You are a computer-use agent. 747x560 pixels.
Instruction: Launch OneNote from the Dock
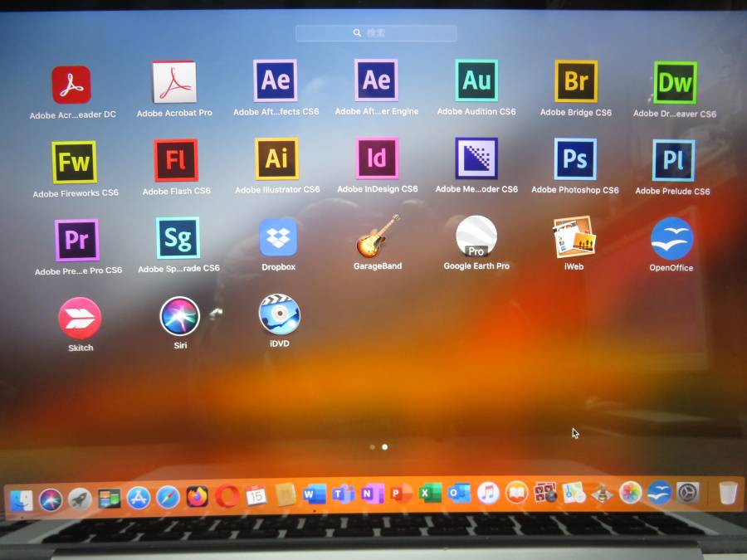click(373, 494)
